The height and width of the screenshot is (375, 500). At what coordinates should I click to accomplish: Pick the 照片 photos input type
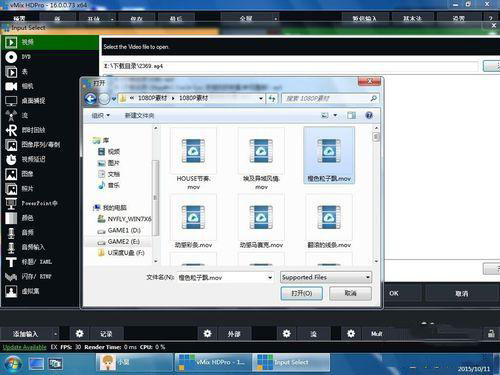click(41, 189)
